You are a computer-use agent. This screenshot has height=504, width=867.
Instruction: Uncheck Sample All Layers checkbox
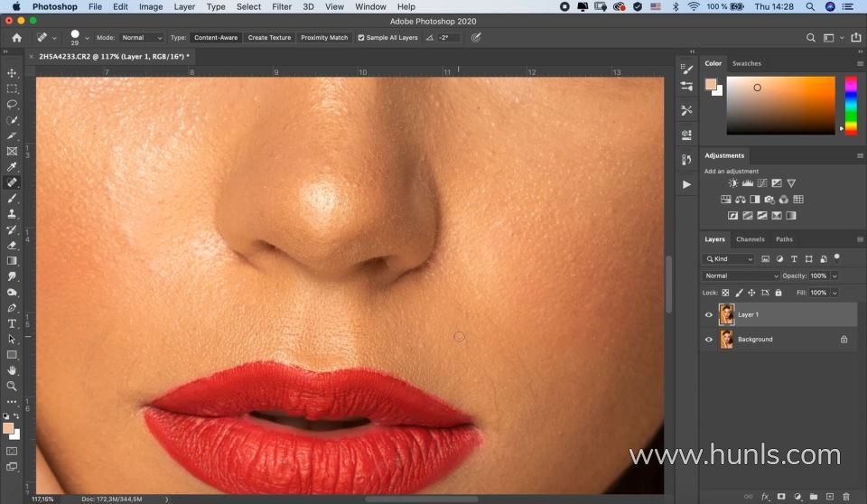pyautogui.click(x=361, y=38)
